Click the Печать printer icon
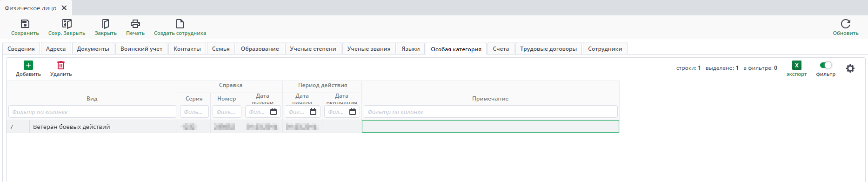The width and height of the screenshot is (868, 182). [x=135, y=24]
